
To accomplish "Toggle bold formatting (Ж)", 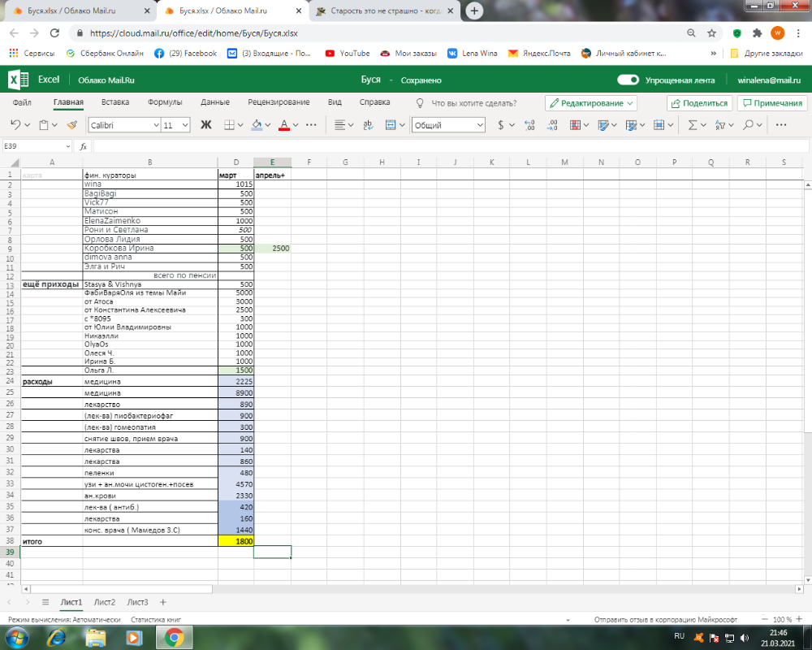I will pyautogui.click(x=205, y=125).
